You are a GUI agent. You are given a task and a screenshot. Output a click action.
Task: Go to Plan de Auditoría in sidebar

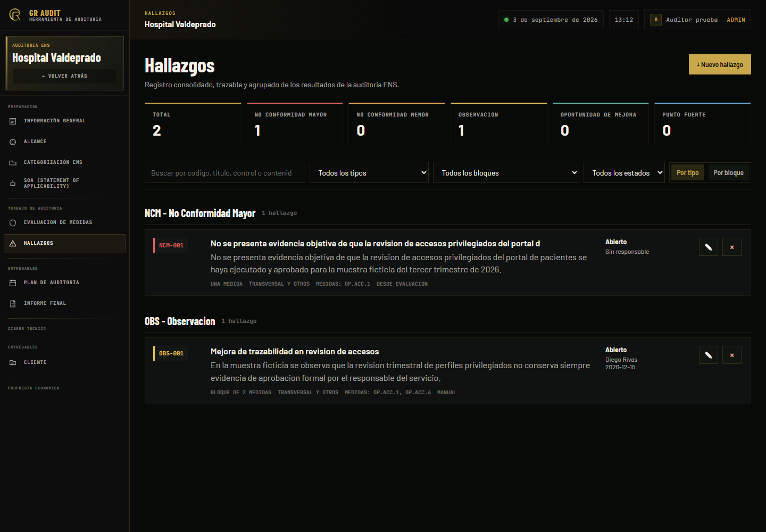point(64,282)
